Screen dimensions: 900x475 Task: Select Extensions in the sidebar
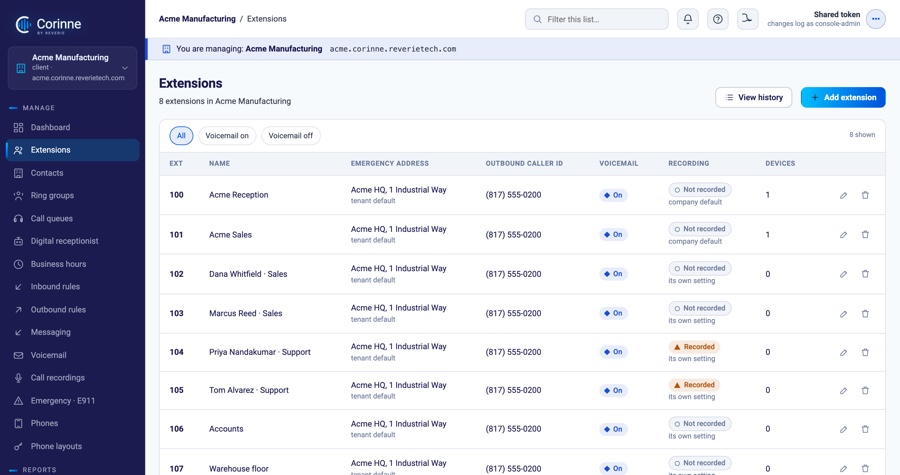click(x=72, y=150)
